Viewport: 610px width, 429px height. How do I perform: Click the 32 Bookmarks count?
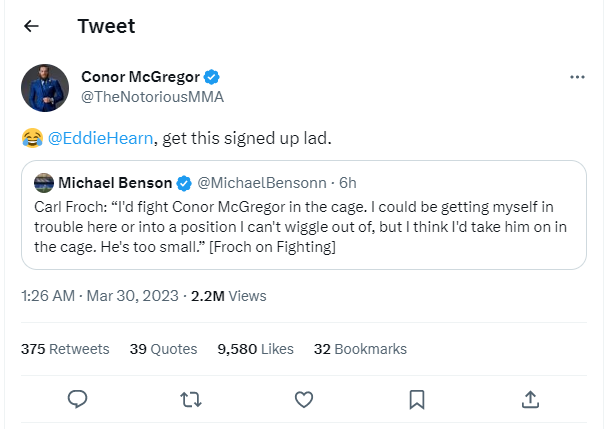(x=360, y=349)
